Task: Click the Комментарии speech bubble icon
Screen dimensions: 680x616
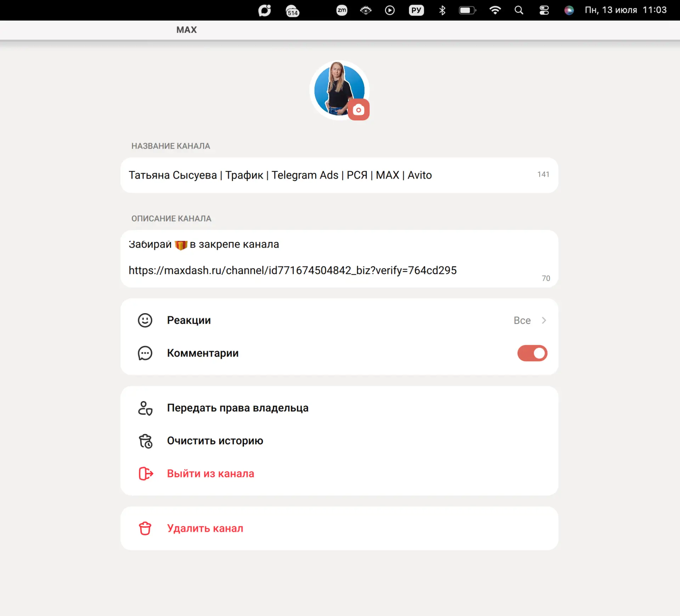Action: [x=145, y=353]
